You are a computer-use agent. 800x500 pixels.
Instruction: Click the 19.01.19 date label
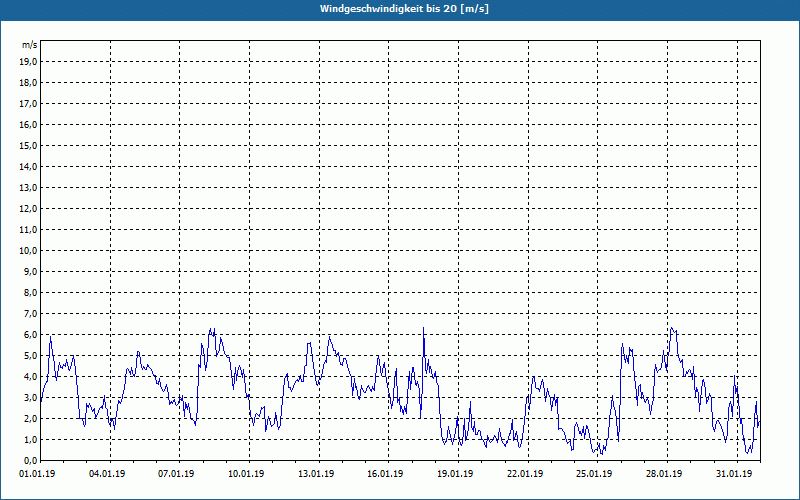(455, 474)
